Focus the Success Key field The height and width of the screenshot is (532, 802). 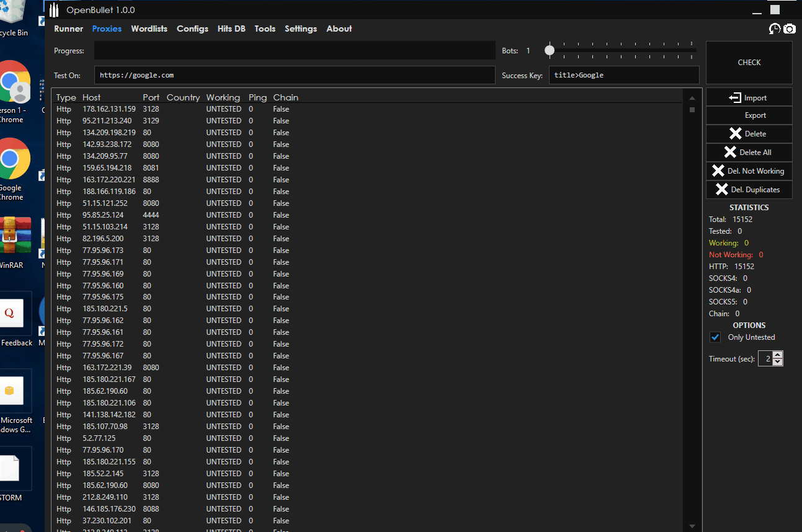click(624, 75)
